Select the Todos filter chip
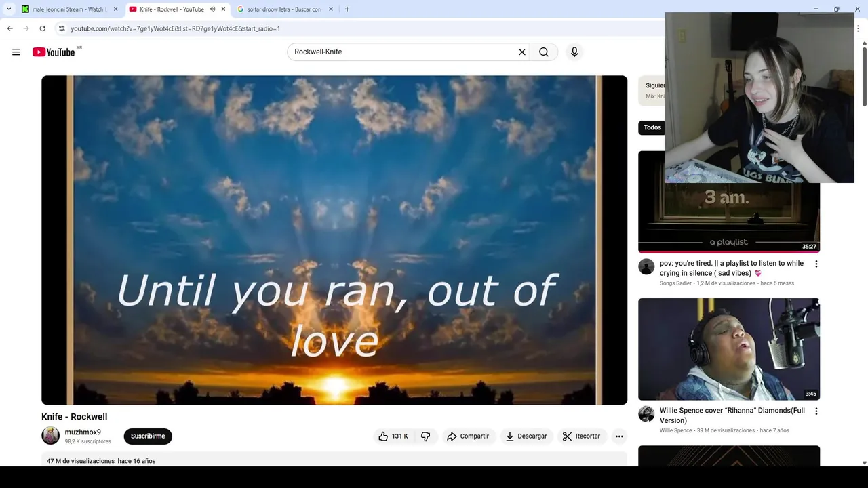Viewport: 868px width, 488px height. [x=652, y=127]
